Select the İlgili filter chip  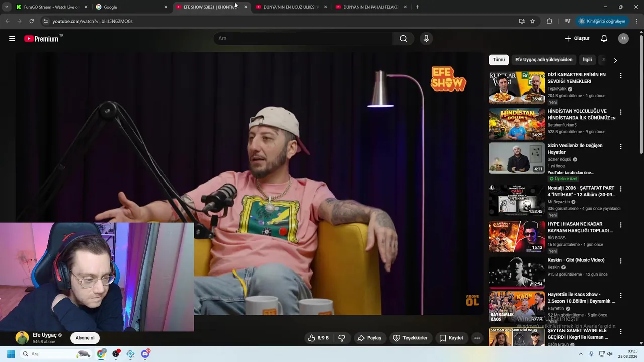pyautogui.click(x=587, y=60)
